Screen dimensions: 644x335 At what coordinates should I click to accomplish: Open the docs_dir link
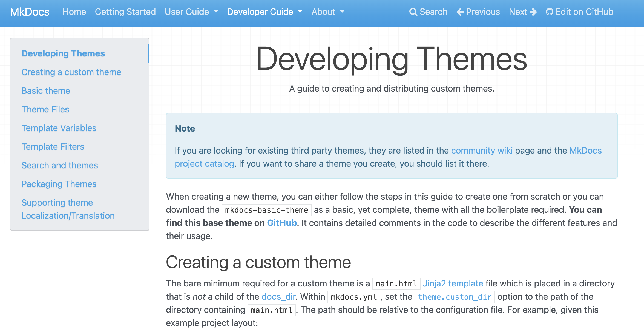coord(278,297)
